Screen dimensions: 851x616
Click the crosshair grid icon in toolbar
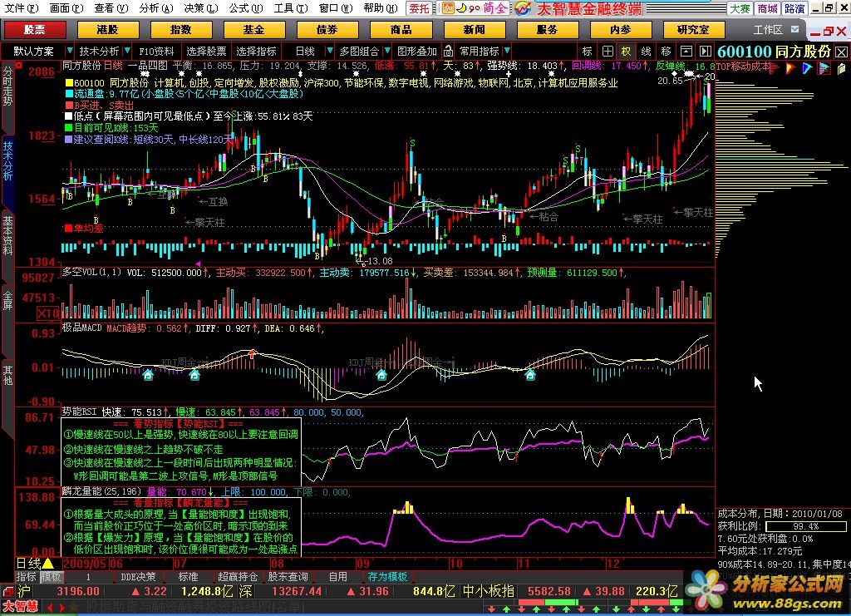coord(608,52)
